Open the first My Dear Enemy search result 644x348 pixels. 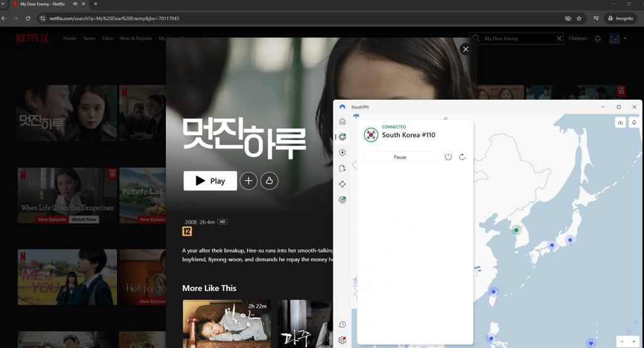[67, 113]
